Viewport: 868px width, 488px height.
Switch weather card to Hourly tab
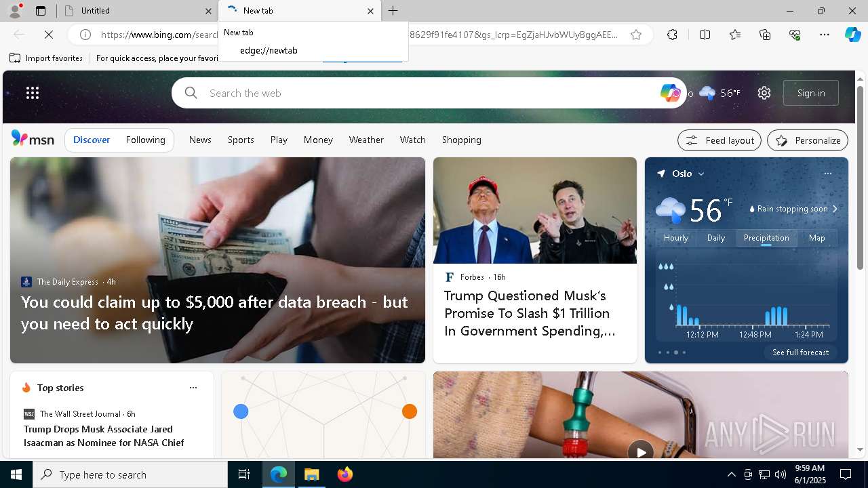click(676, 238)
